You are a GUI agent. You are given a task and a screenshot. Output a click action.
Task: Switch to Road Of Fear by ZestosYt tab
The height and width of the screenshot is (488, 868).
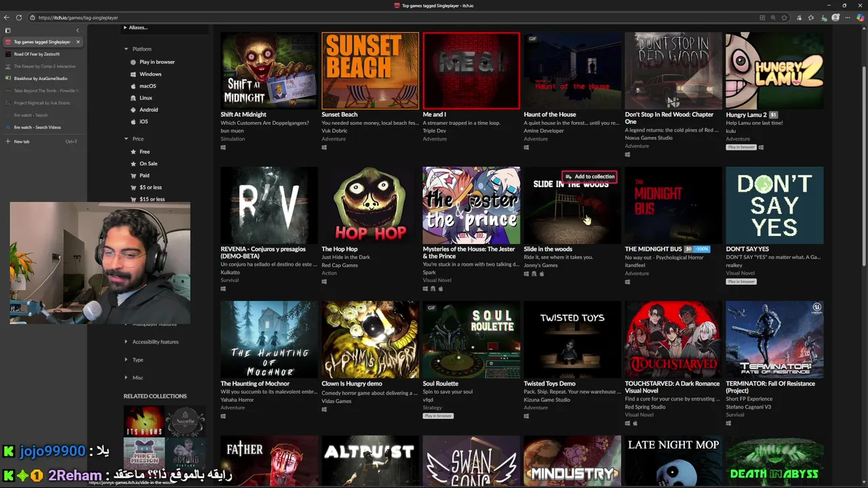click(x=42, y=54)
